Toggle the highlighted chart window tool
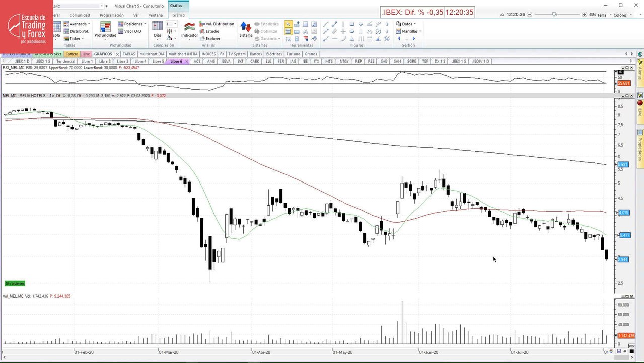644x363 pixels. click(288, 31)
